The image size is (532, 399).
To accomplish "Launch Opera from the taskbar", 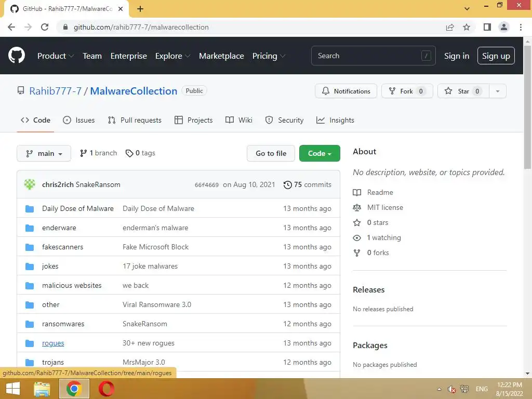I will tap(106, 389).
